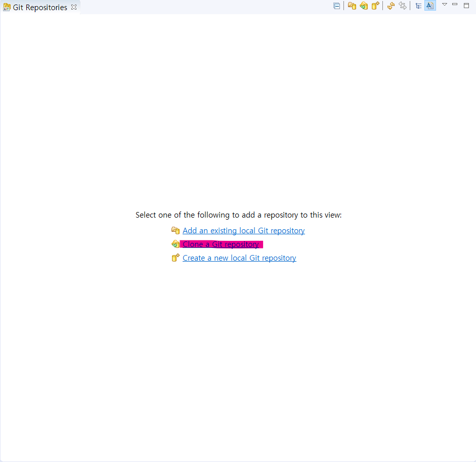The width and height of the screenshot is (476, 462).
Task: Close the Git Repositories tab
Action: 74,7
